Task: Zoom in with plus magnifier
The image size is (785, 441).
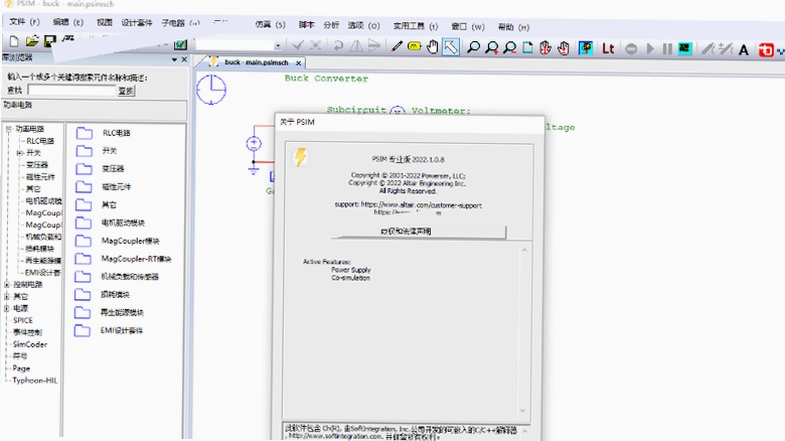Action: pos(492,48)
